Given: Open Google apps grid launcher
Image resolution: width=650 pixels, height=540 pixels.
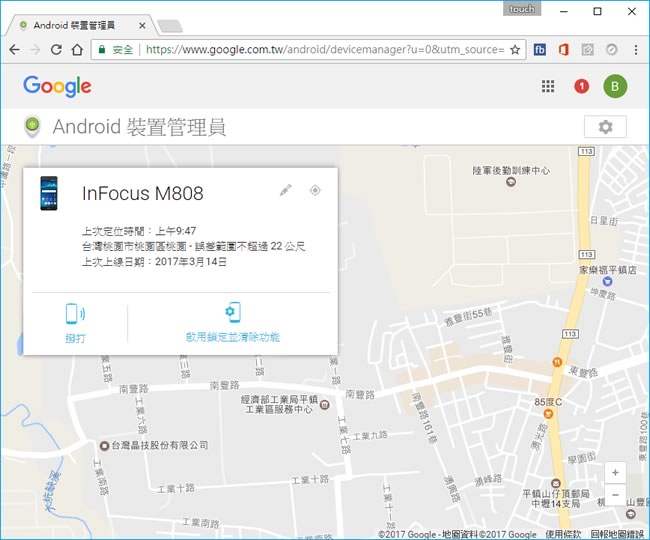Looking at the screenshot, I should pyautogui.click(x=548, y=87).
